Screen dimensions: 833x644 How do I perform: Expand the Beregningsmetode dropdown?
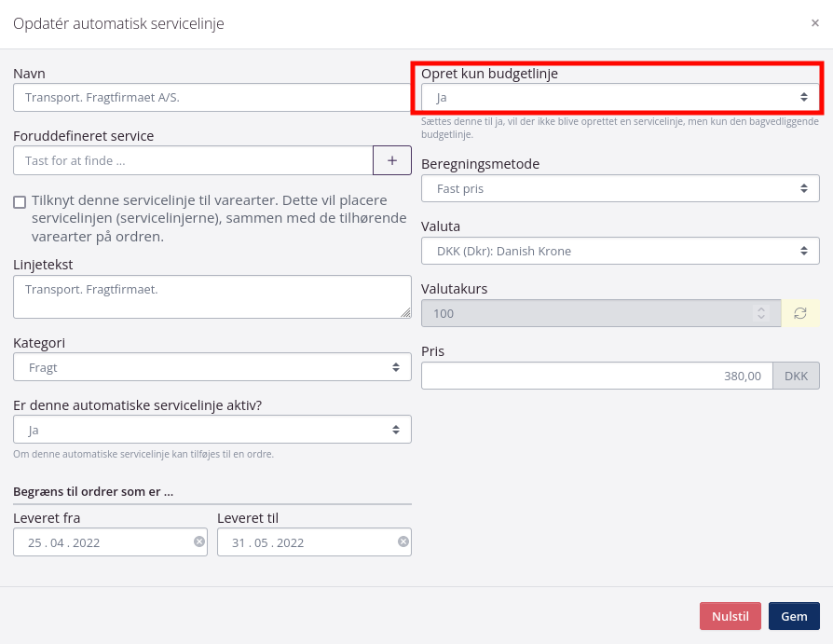click(x=620, y=188)
